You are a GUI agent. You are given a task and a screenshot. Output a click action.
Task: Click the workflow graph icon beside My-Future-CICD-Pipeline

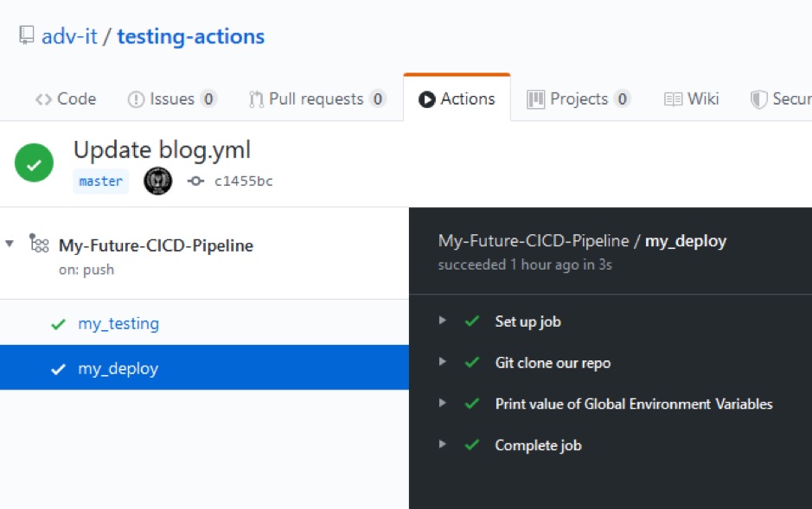(38, 245)
